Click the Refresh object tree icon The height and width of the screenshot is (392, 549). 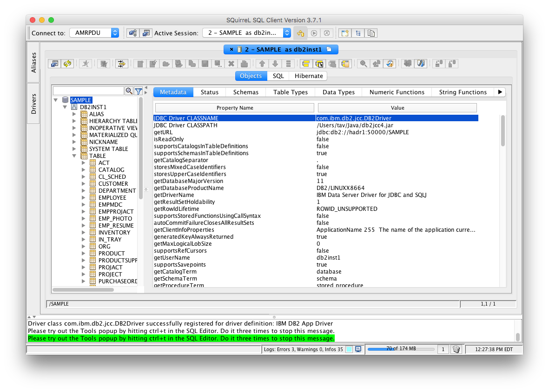pos(67,64)
